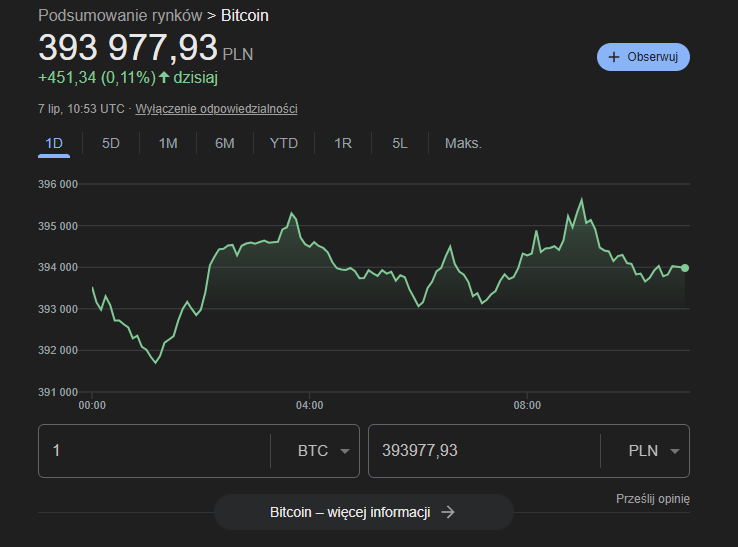
Task: Switch to the 5D chart range
Action: [x=111, y=143]
